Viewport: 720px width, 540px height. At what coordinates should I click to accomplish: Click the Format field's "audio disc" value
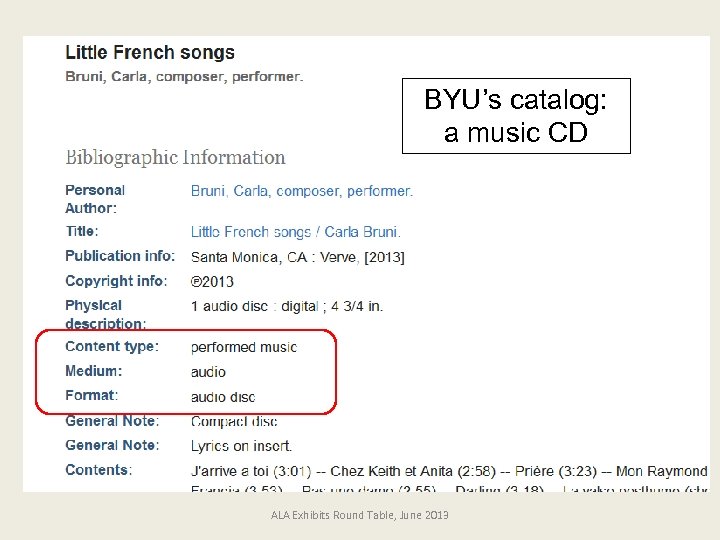[222, 397]
